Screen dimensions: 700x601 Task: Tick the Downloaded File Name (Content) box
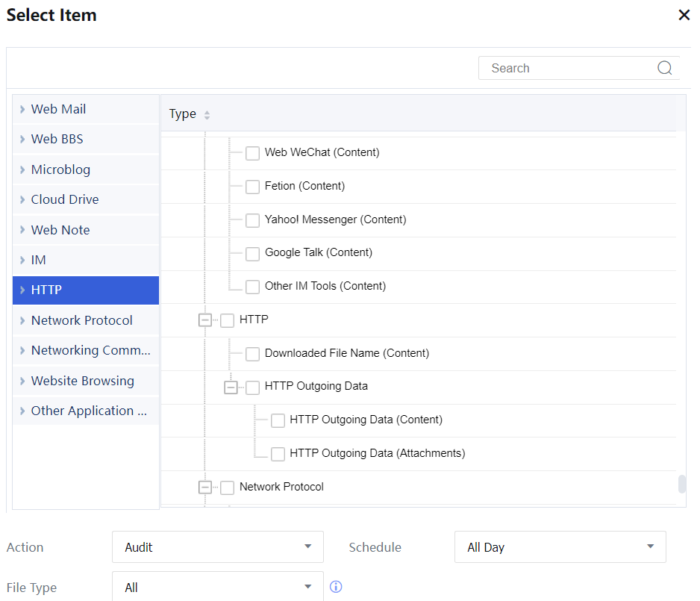click(x=253, y=354)
